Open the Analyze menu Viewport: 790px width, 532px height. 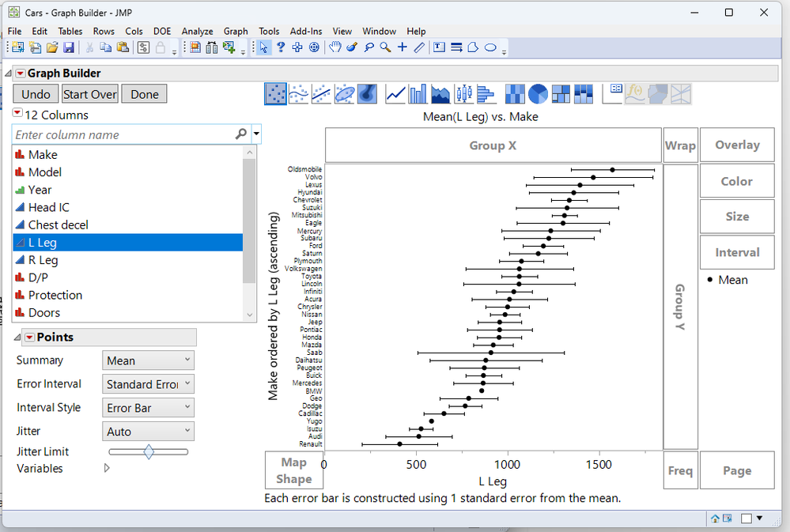pyautogui.click(x=197, y=32)
